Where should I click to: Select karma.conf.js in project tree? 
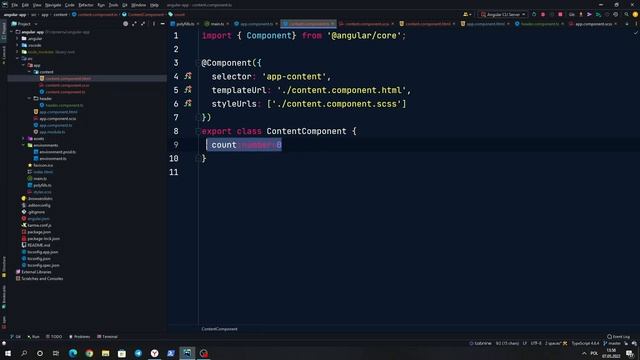[39, 225]
